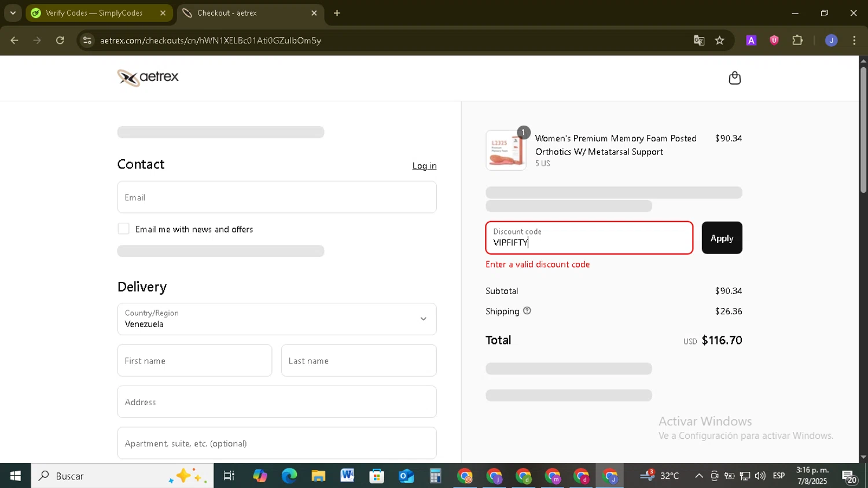The height and width of the screenshot is (488, 868).
Task: Open the site information icon in the address bar
Action: click(x=87, y=41)
